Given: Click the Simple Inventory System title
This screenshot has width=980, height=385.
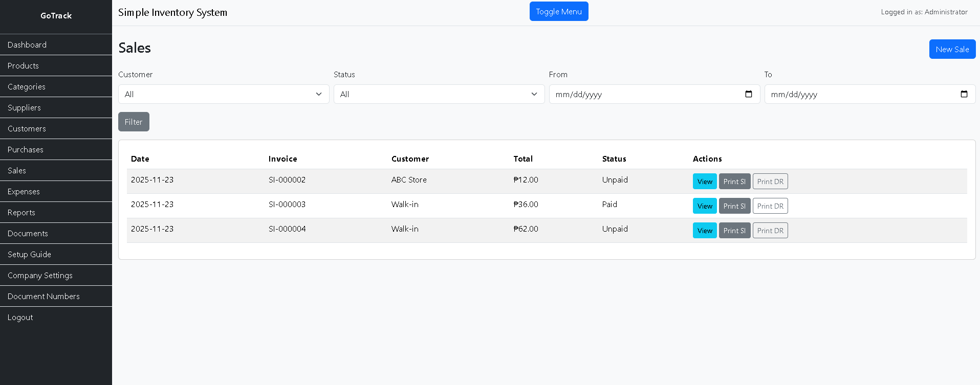Looking at the screenshot, I should pos(172,12).
